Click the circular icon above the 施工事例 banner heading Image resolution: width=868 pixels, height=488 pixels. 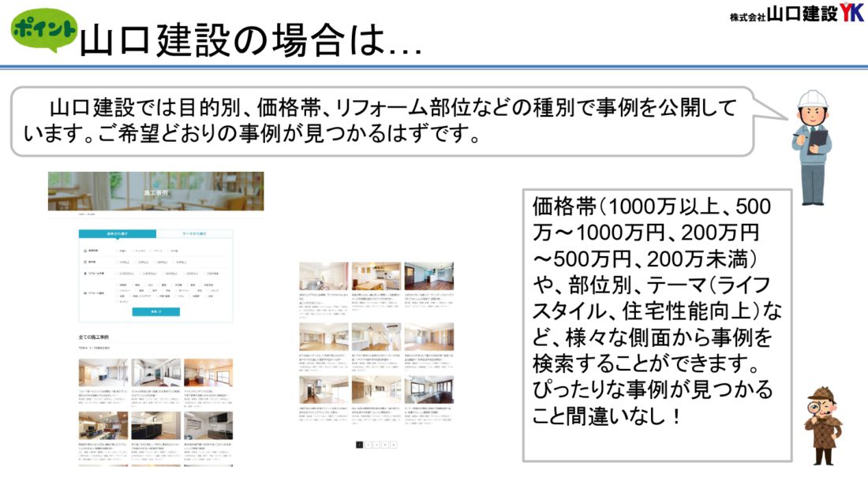click(x=155, y=184)
